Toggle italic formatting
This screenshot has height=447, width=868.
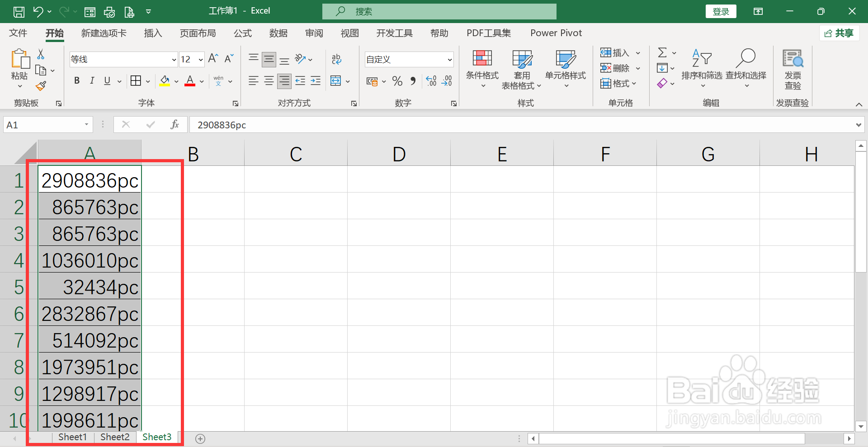coord(92,81)
